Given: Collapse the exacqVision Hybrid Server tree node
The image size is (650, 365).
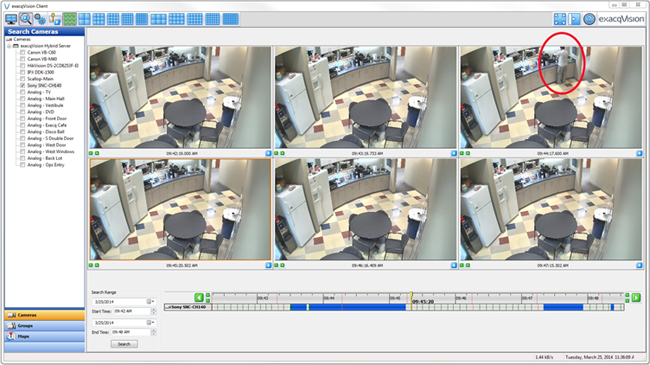Looking at the screenshot, I should pos(9,46).
